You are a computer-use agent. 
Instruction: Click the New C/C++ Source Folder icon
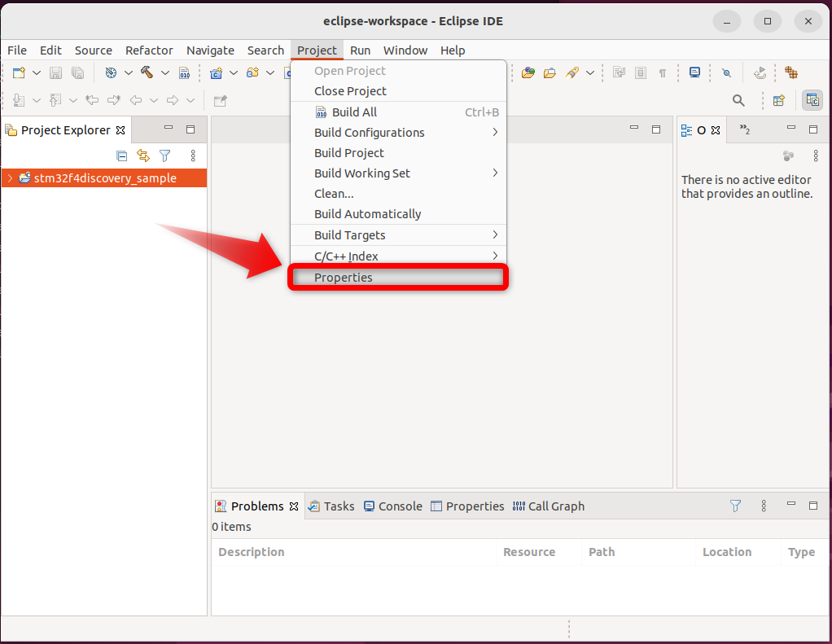click(252, 72)
